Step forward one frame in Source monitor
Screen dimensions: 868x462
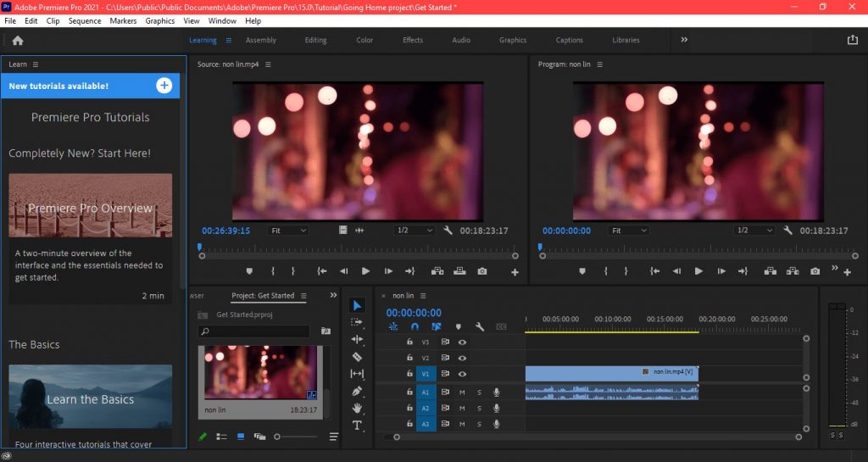pyautogui.click(x=388, y=271)
